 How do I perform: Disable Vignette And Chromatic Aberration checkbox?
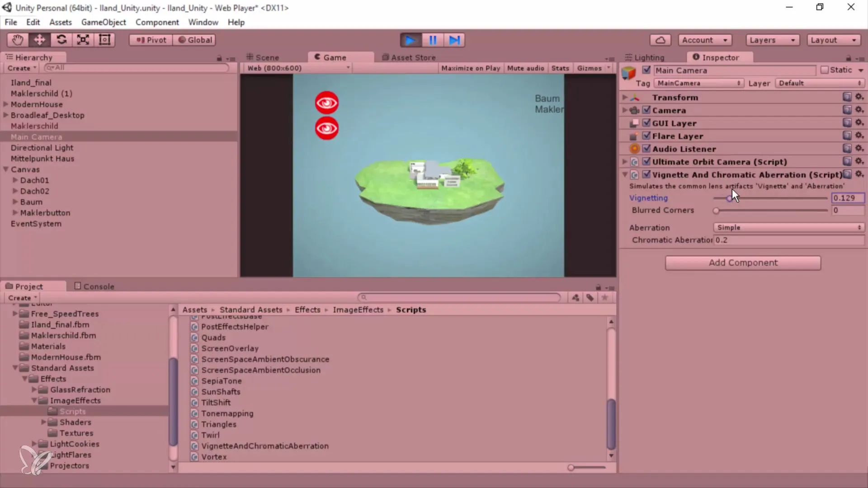tap(646, 174)
